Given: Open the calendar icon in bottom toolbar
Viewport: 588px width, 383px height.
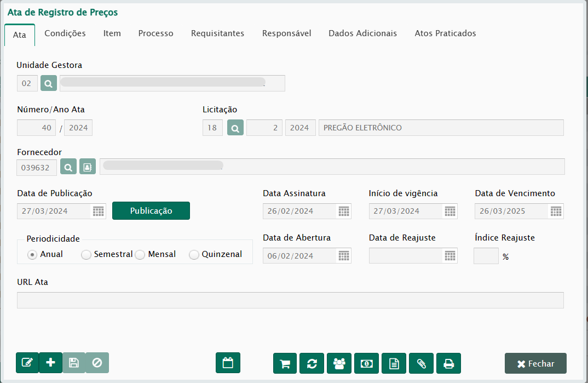Looking at the screenshot, I should [228, 363].
